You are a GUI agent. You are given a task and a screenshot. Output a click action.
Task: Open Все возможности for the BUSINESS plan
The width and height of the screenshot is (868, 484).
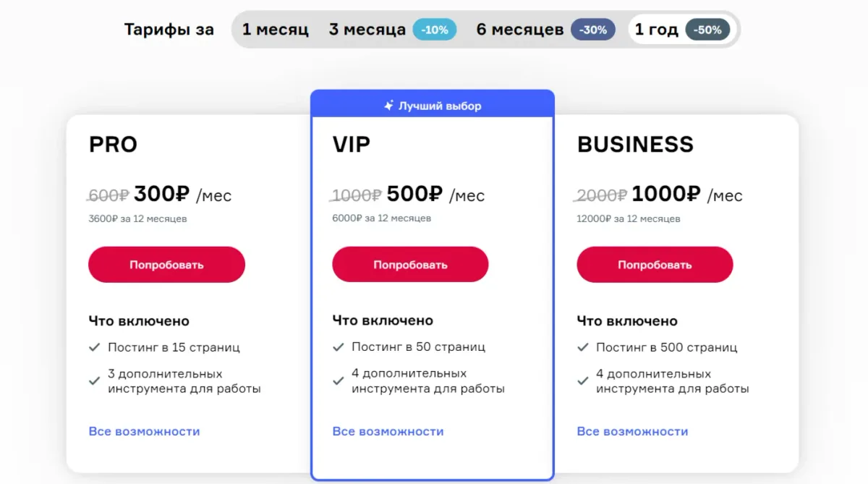click(x=632, y=430)
